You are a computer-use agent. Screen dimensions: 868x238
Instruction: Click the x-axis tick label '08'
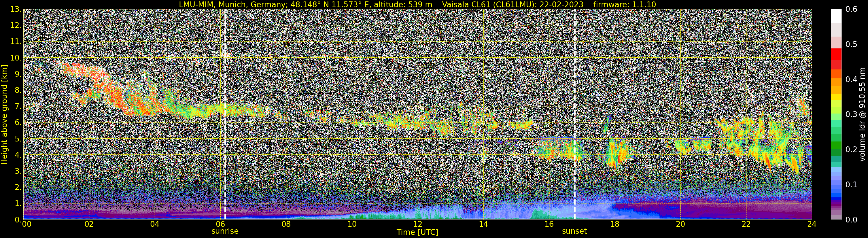click(x=286, y=224)
